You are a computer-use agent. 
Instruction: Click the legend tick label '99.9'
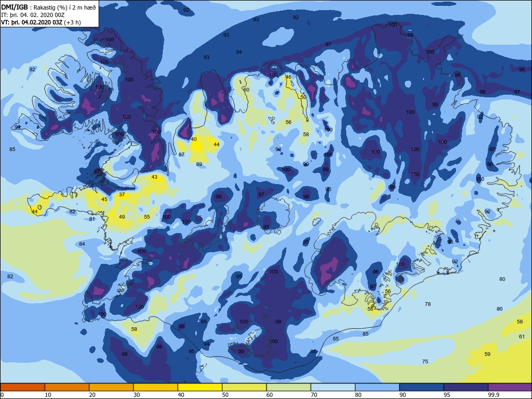point(493,395)
